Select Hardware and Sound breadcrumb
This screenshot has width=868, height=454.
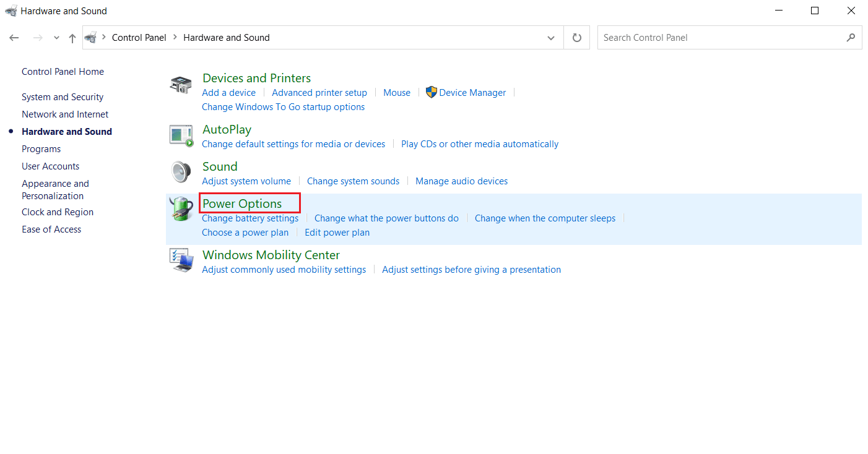point(227,38)
